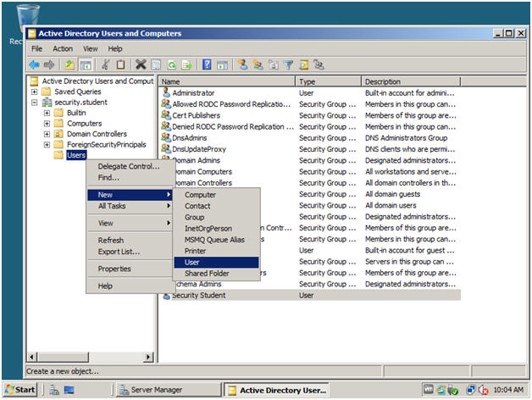
Task: Click the tree pane horizontal scrollbar thumb
Action: pos(63,357)
